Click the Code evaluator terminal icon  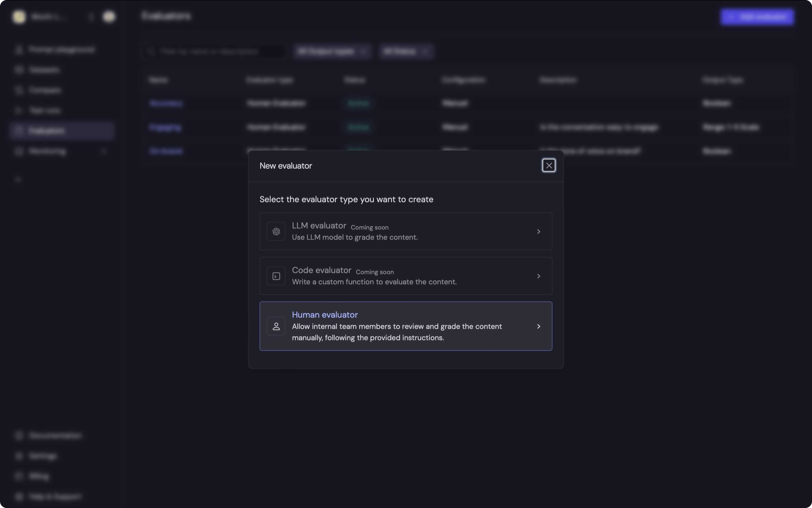[x=276, y=276]
